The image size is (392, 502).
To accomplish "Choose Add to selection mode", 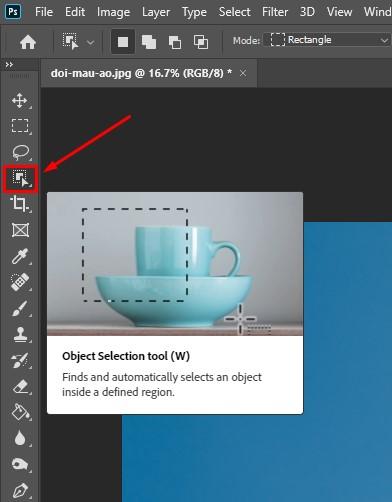I will click(x=149, y=42).
